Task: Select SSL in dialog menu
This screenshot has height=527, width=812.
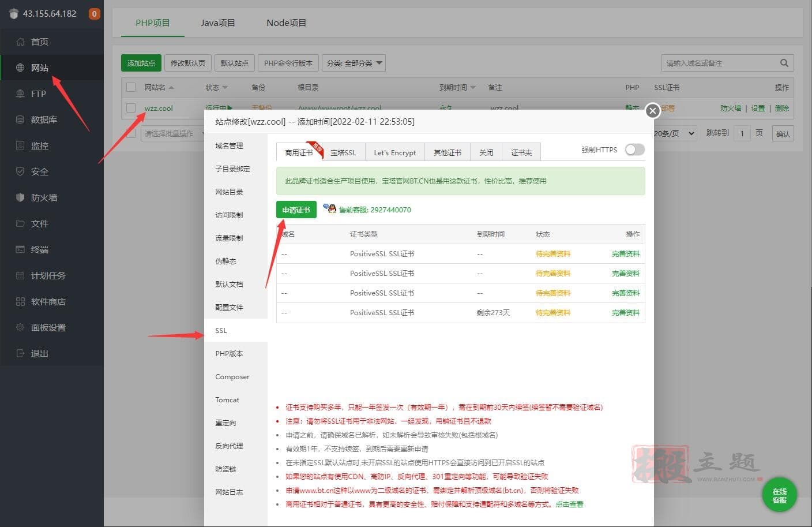Action: [x=236, y=330]
